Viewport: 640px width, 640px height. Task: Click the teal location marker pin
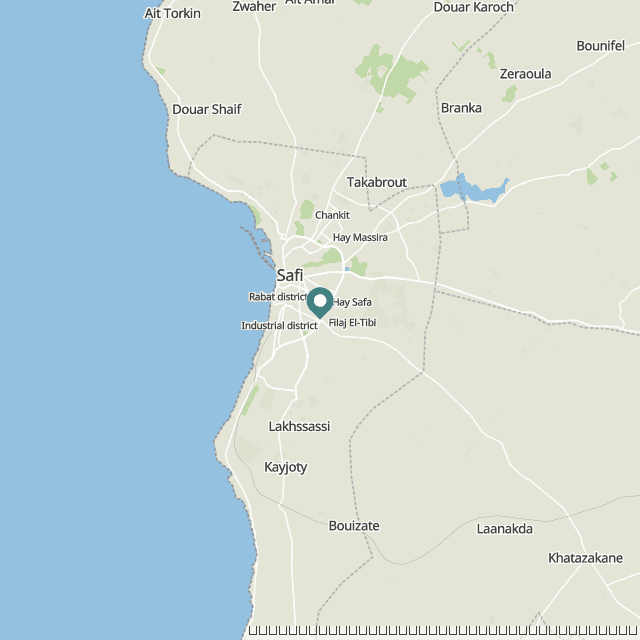[320, 302]
